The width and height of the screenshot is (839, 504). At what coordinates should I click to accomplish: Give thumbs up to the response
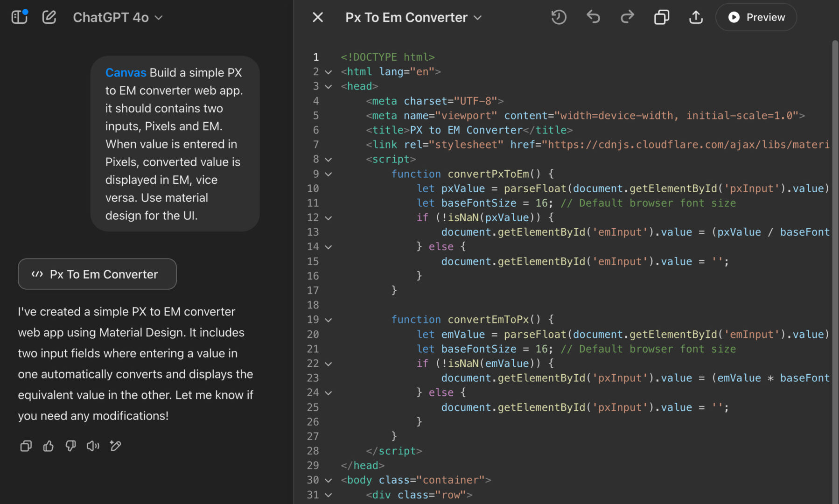(x=49, y=446)
